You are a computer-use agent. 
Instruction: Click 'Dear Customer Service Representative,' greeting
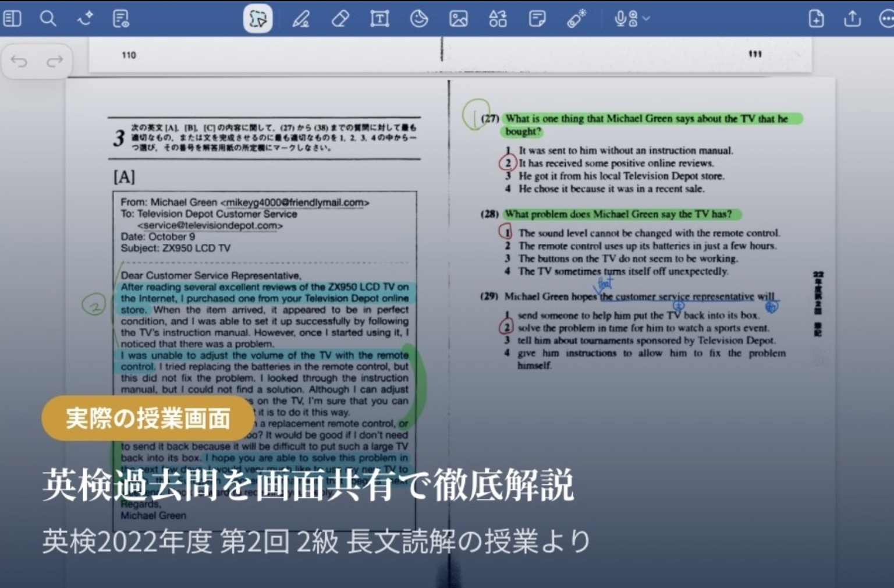211,275
